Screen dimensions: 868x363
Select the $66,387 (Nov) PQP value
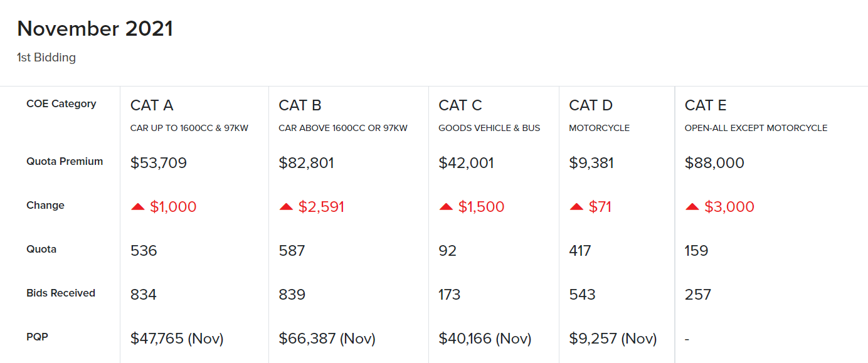tap(327, 339)
